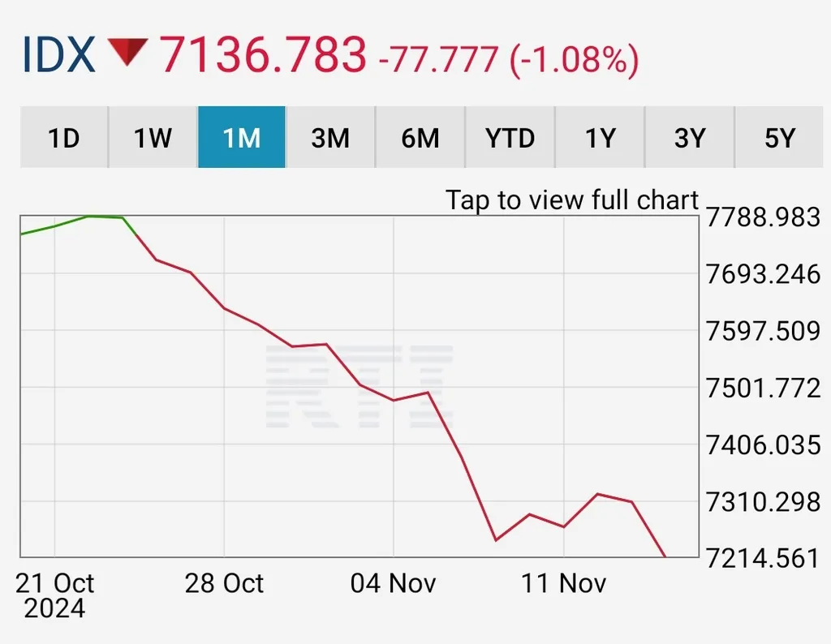Switch to the 3M timeframe view

330,138
